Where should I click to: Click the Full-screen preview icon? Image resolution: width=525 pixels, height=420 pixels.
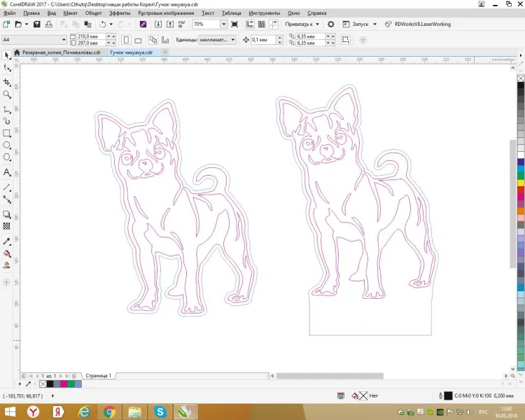coord(234,24)
